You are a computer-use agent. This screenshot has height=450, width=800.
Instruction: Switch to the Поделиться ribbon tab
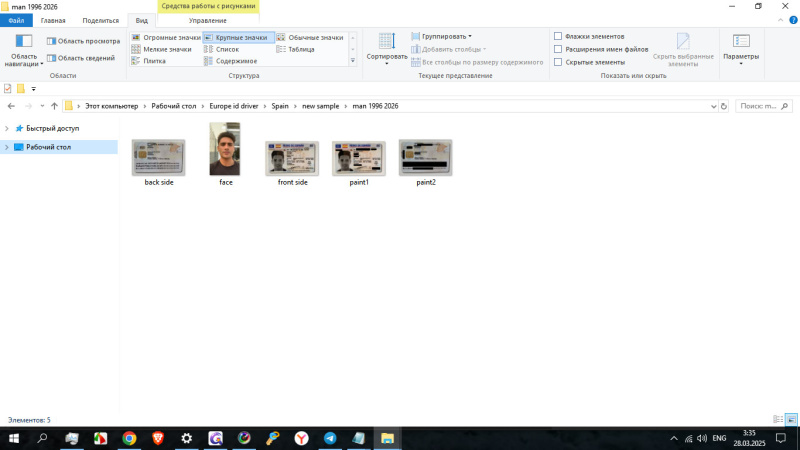[x=99, y=20]
